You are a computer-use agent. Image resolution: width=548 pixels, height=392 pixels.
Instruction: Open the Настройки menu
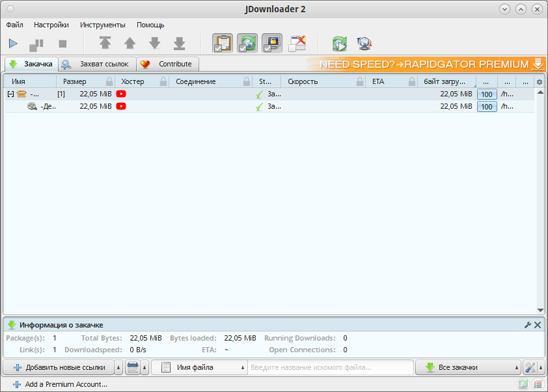click(x=51, y=25)
